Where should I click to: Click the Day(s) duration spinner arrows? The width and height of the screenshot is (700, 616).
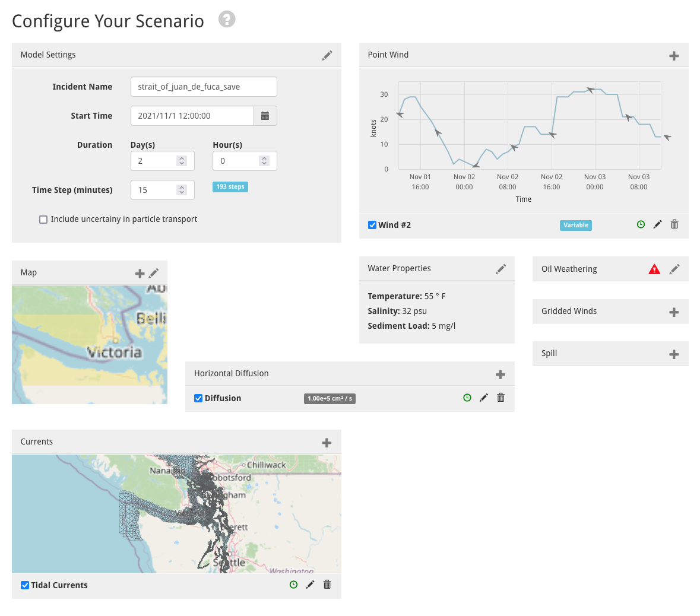coord(182,161)
